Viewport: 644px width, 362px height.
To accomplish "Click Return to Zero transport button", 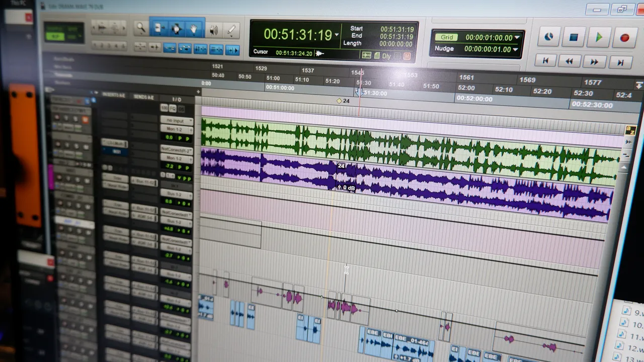I will coord(545,61).
